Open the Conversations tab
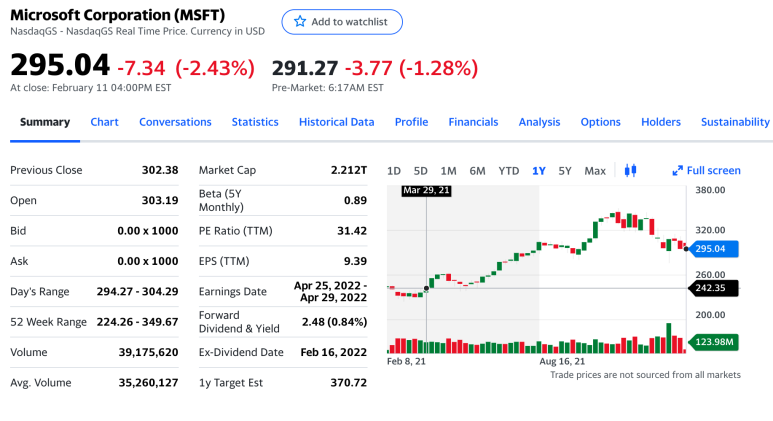This screenshot has width=773, height=421. click(x=175, y=122)
